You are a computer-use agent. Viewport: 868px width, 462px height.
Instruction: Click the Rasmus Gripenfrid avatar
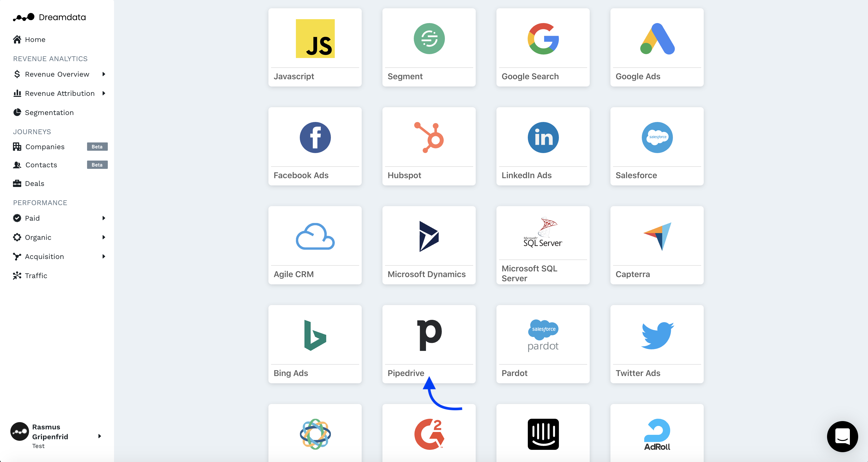click(19, 431)
